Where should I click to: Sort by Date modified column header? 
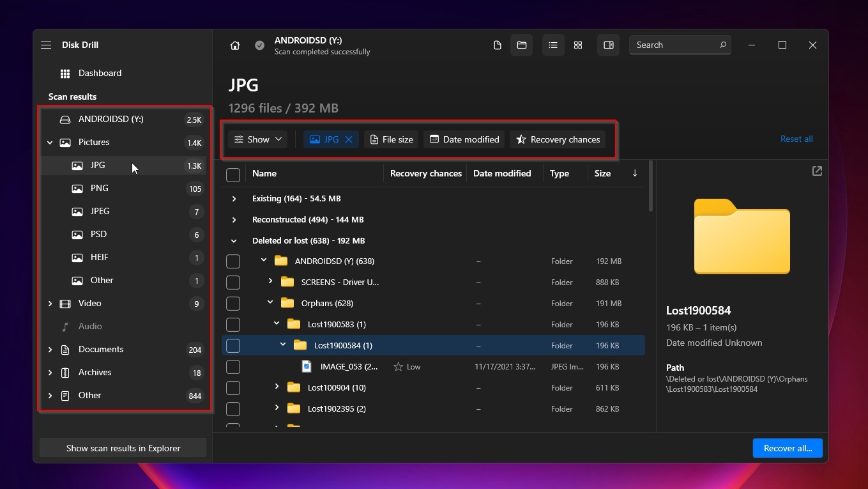(x=502, y=173)
